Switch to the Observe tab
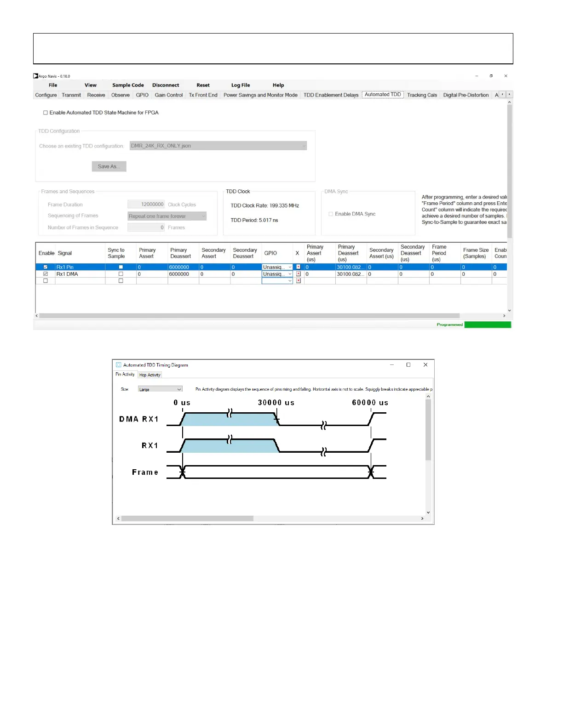The image size is (563, 728). tap(121, 95)
